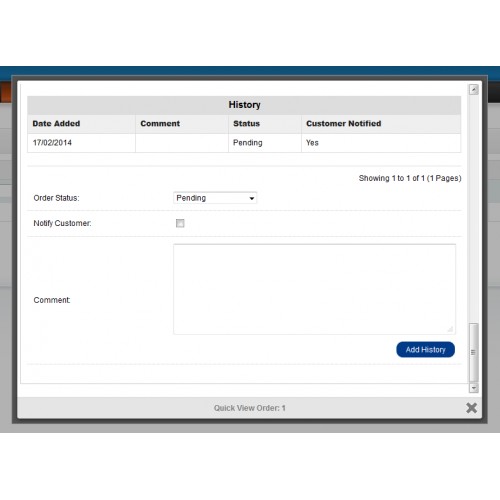Click the Order Status label

[56, 198]
